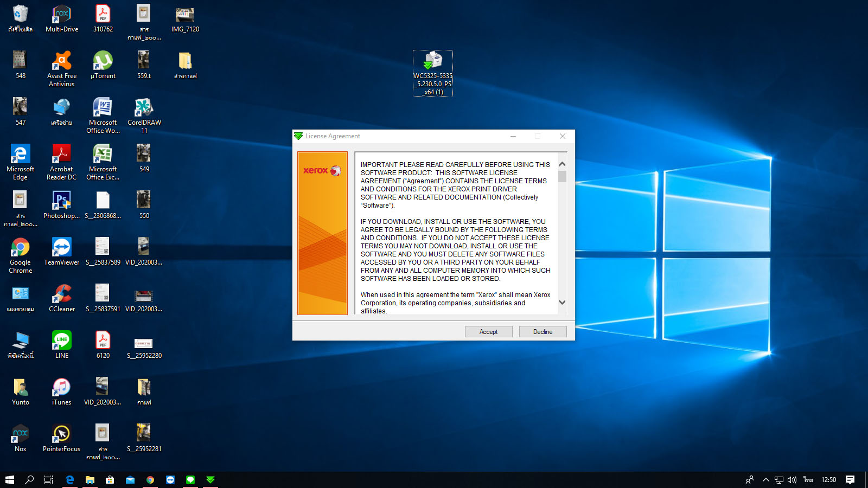Select the Acrobat Reader DC icon

pos(61,155)
